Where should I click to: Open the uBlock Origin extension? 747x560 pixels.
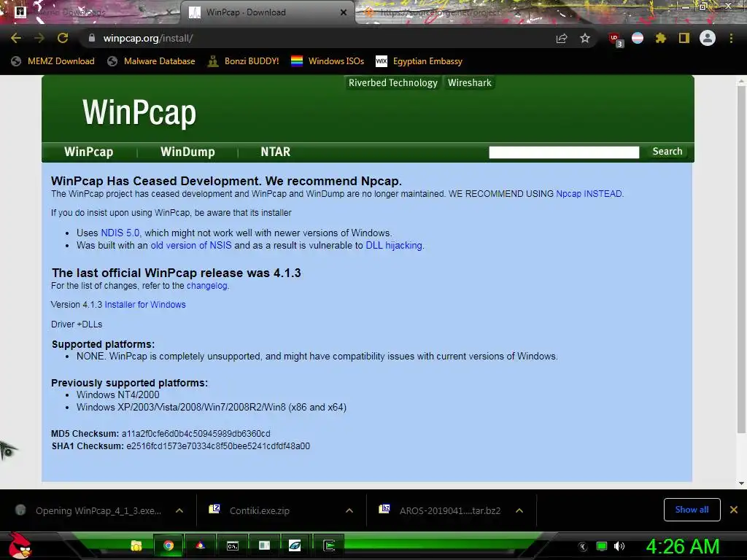coord(614,39)
